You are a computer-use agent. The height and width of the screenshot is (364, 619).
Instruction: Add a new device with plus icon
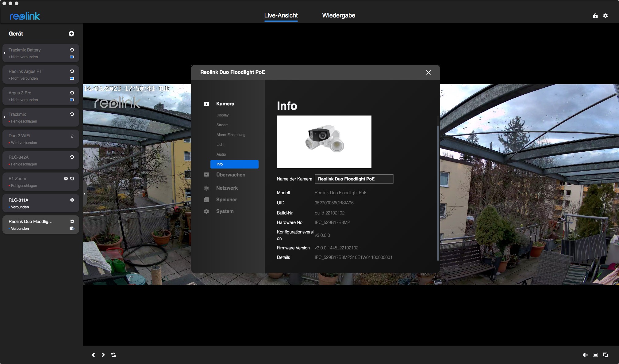pos(71,34)
